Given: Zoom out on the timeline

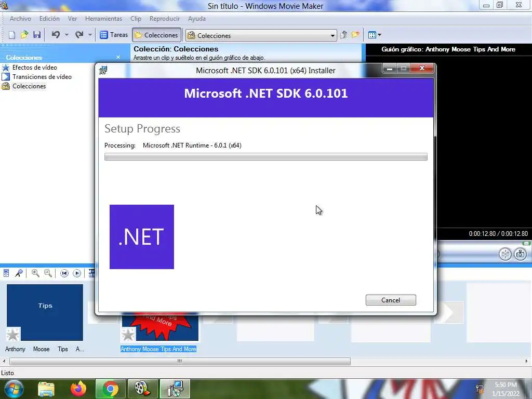Looking at the screenshot, I should point(48,273).
